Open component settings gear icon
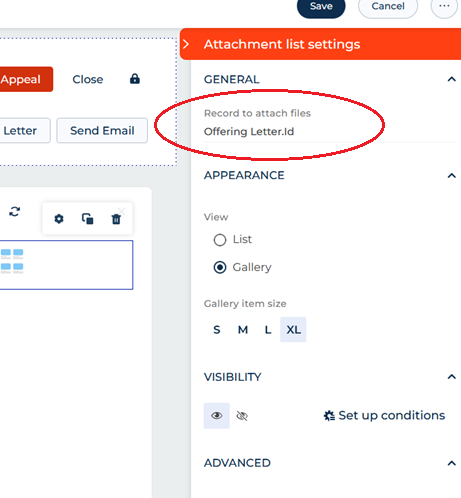Viewport: 461px width, 498px height. (x=59, y=219)
